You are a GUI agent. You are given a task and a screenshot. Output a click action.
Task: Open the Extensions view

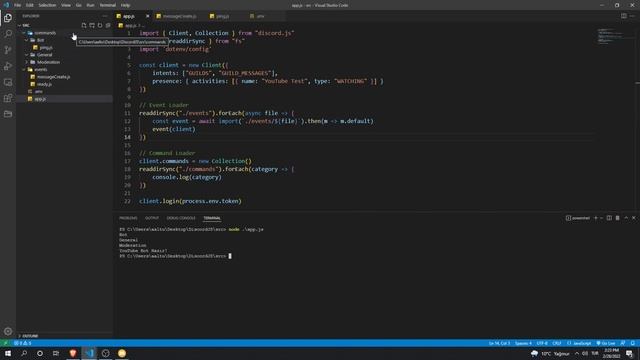(8, 98)
